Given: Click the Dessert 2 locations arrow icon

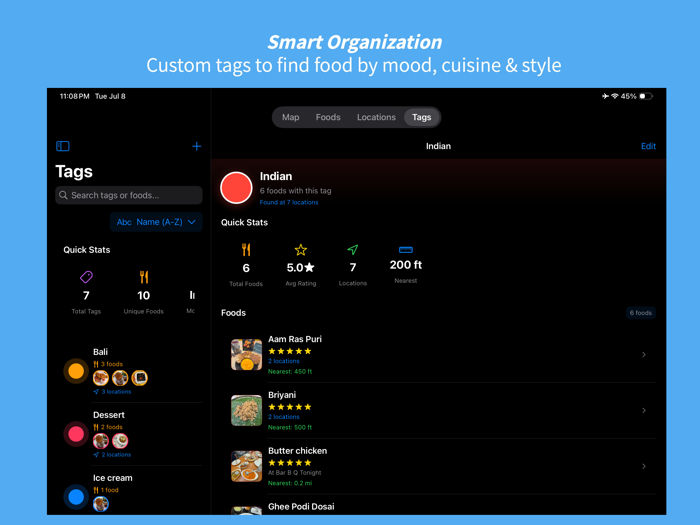Looking at the screenshot, I should pyautogui.click(x=96, y=454).
